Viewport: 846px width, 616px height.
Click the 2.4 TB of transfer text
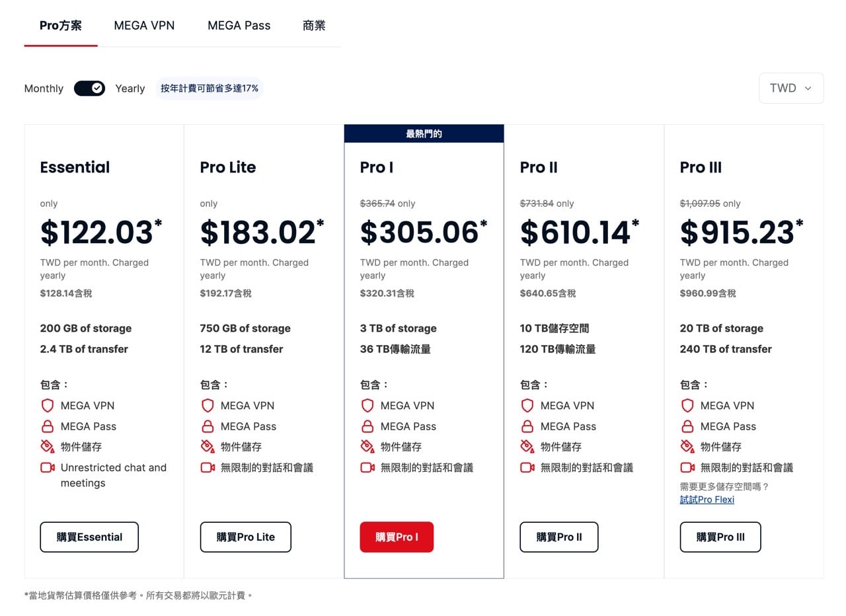tap(84, 349)
